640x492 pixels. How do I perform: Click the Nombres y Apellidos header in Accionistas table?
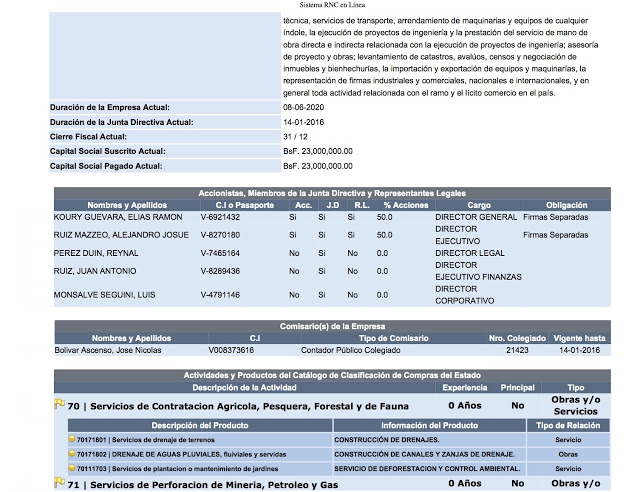click(127, 205)
